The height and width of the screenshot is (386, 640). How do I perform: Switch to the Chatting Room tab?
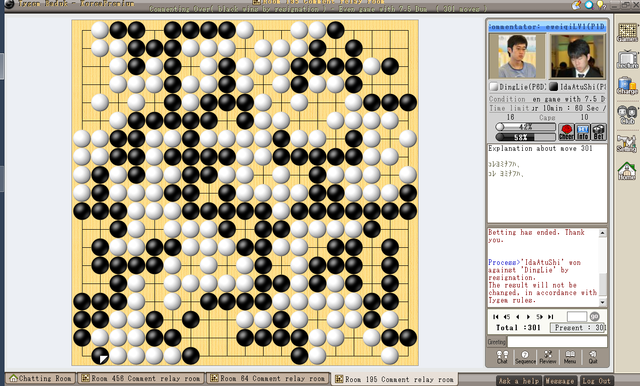41,378
